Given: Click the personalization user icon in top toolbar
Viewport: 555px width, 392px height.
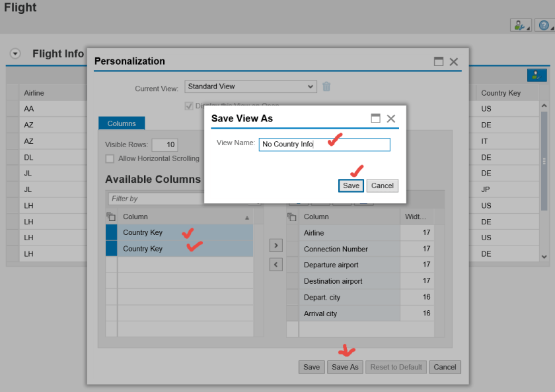Looking at the screenshot, I should tap(521, 26).
